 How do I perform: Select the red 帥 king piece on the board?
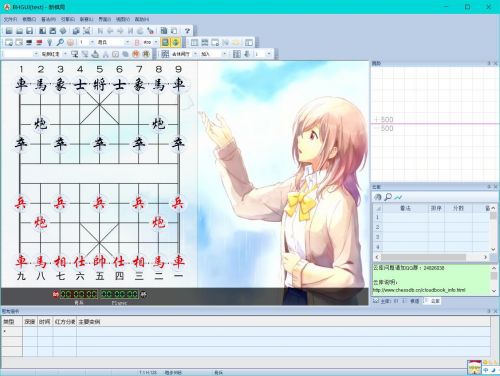coord(99,262)
